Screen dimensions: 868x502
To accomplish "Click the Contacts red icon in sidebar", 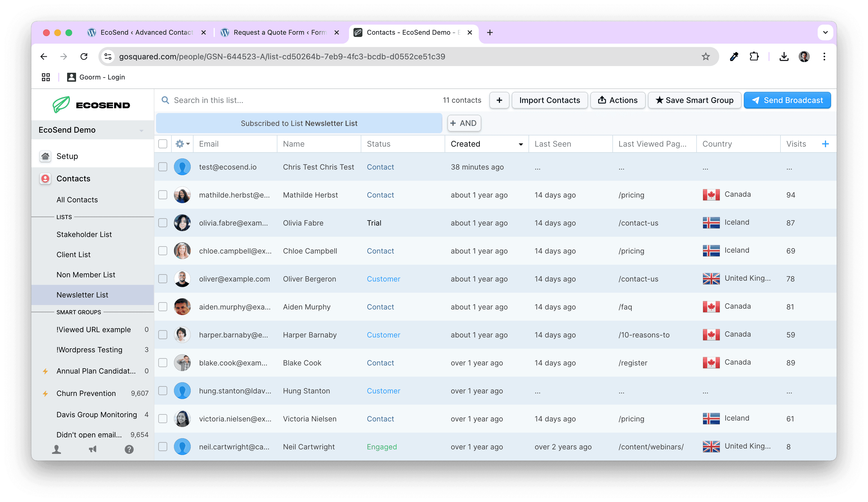I will [45, 179].
